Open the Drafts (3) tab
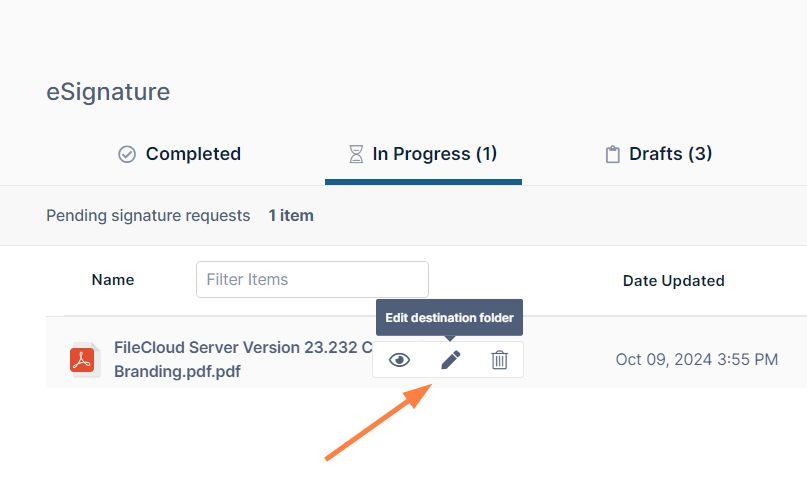Image resolution: width=807 pixels, height=487 pixels. coord(670,154)
